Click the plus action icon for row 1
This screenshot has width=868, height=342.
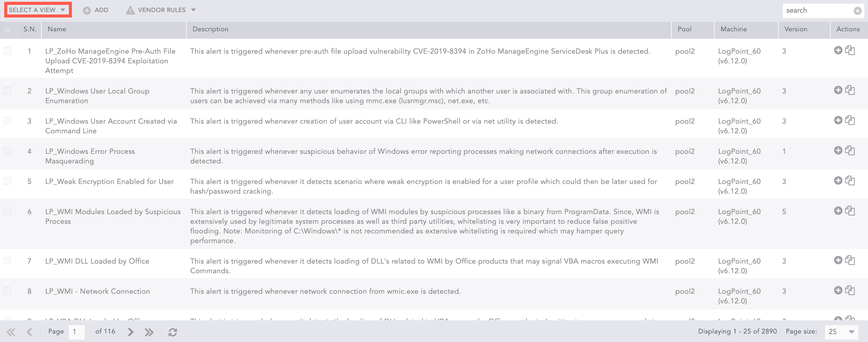pyautogui.click(x=838, y=50)
